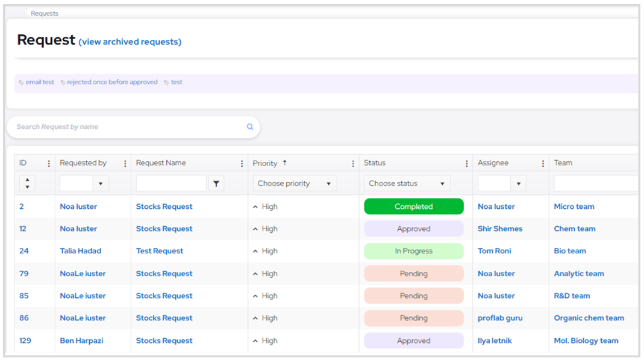The image size is (644, 361).
Task: Click the Request Name filter funnel icon
Action: pyautogui.click(x=216, y=184)
